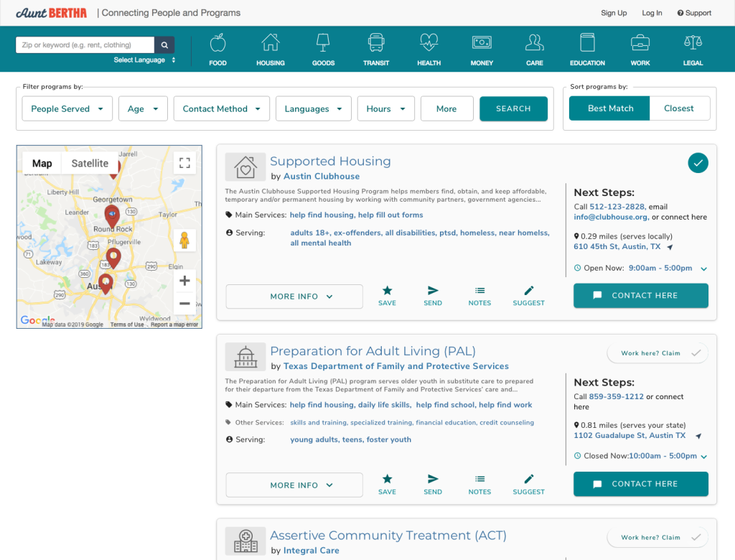The image size is (735, 560).
Task: Expand More Info for Preparation for Adult Living
Action: [x=294, y=485]
